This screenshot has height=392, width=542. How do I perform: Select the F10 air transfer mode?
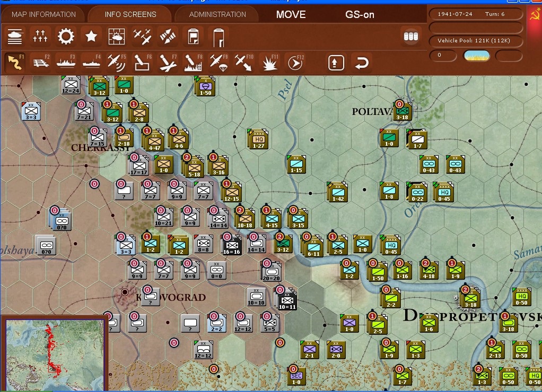pos(244,63)
